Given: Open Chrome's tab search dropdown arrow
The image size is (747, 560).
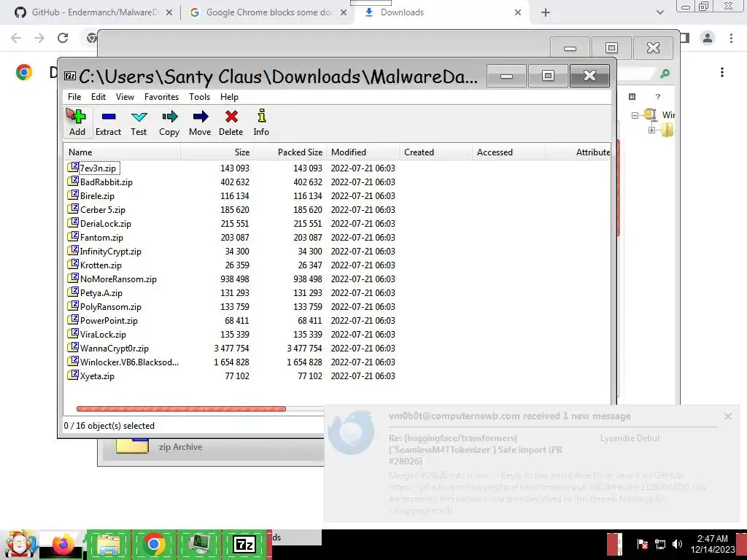Looking at the screenshot, I should pos(659,13).
